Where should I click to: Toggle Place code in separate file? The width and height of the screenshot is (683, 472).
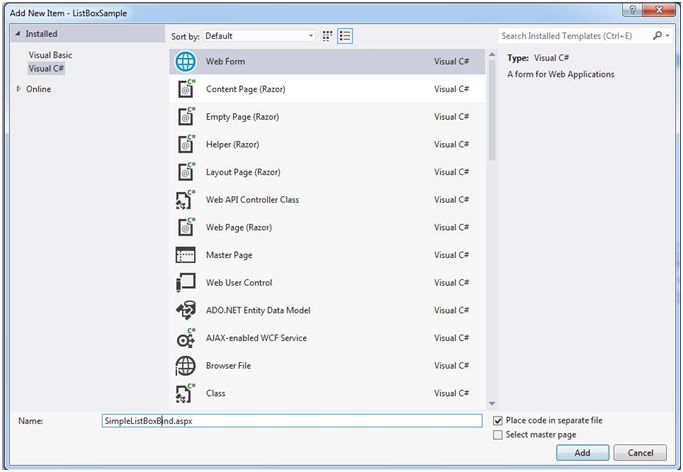(498, 421)
